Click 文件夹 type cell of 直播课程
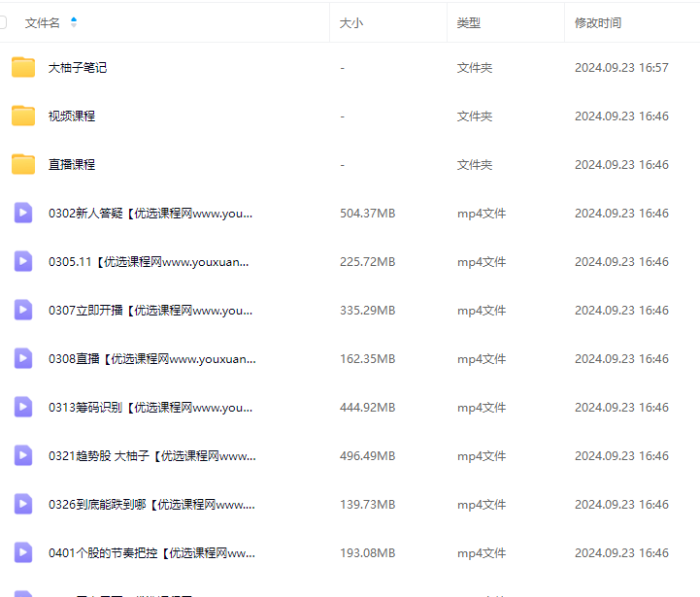 point(475,164)
